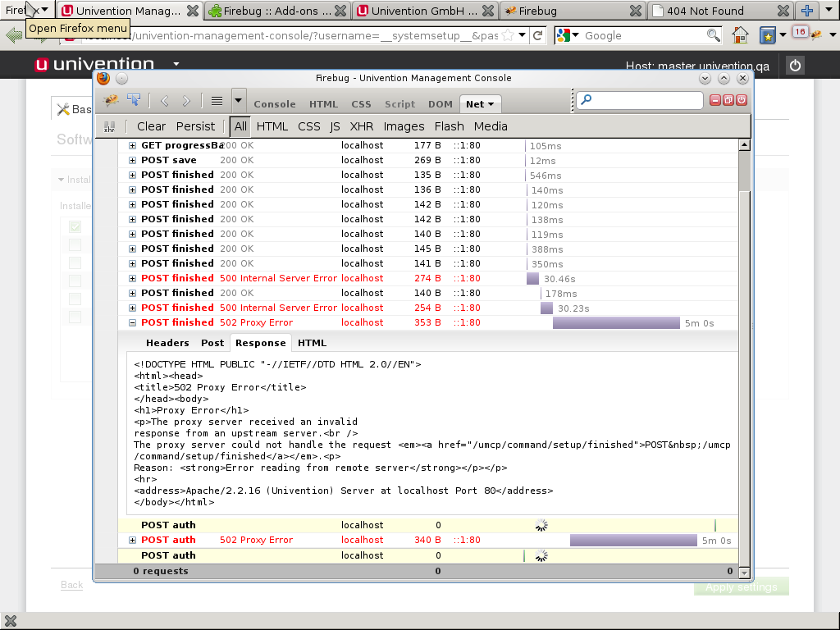The height and width of the screenshot is (630, 840).
Task: Collapse the POST finished 502 Proxy Error row
Action: [x=133, y=322]
